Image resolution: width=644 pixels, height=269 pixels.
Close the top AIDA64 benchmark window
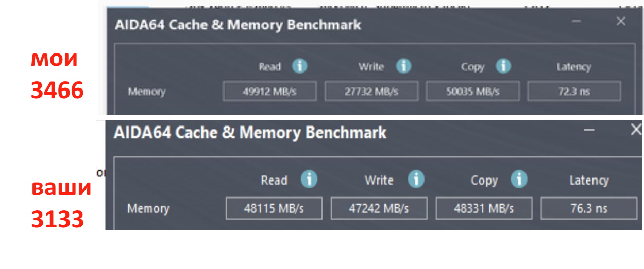[x=621, y=21]
